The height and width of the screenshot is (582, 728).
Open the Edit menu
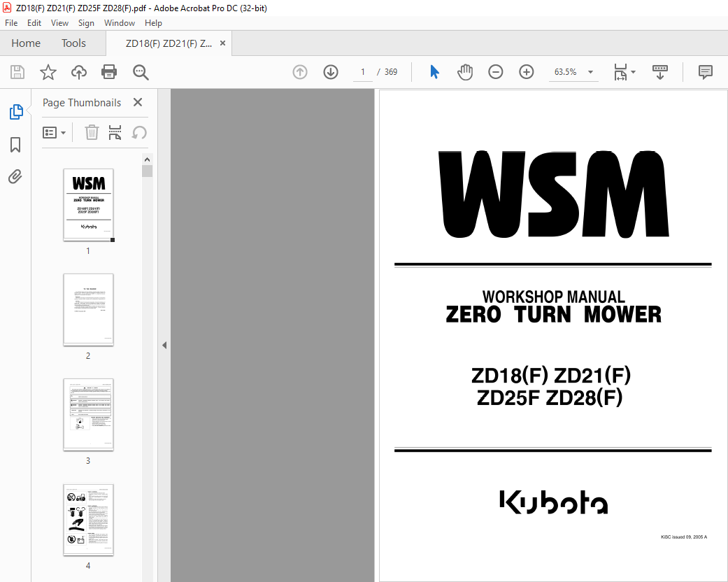[x=34, y=23]
